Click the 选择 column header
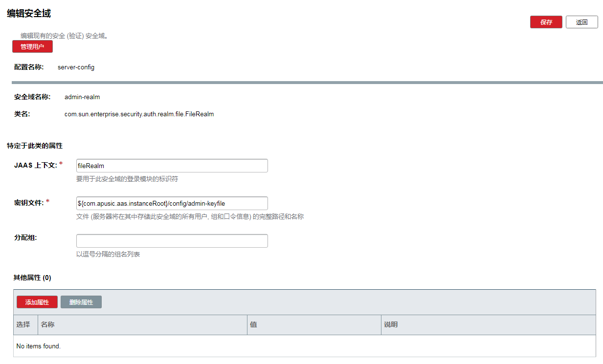 click(23, 325)
